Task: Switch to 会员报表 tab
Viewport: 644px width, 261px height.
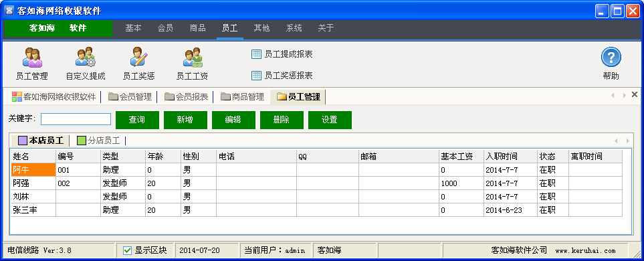Action: click(187, 97)
